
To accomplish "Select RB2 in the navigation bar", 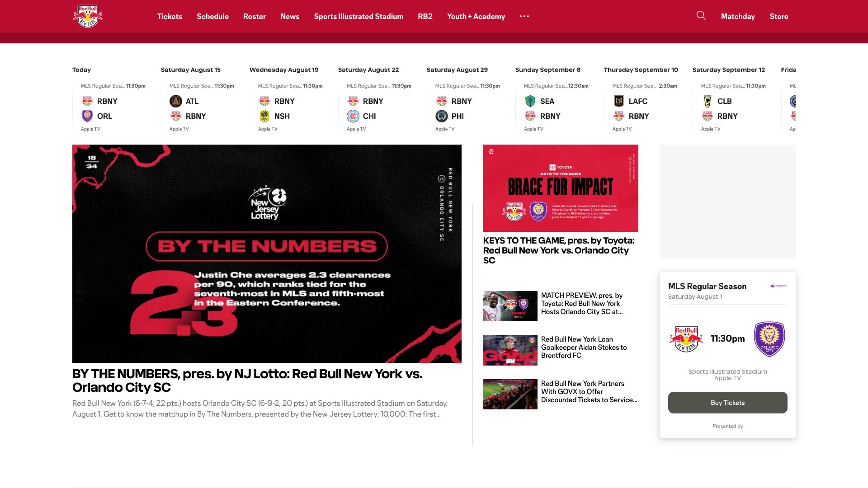I will click(425, 16).
